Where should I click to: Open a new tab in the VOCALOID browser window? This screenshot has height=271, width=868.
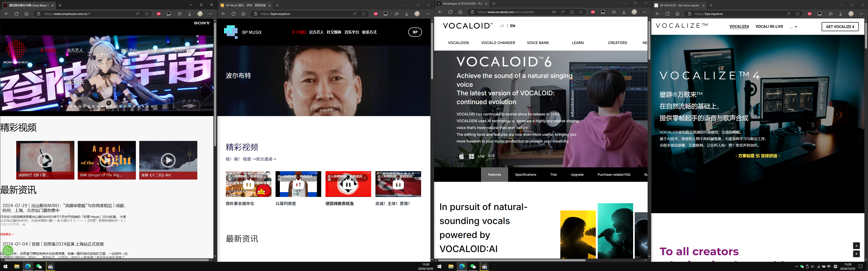point(494,3)
